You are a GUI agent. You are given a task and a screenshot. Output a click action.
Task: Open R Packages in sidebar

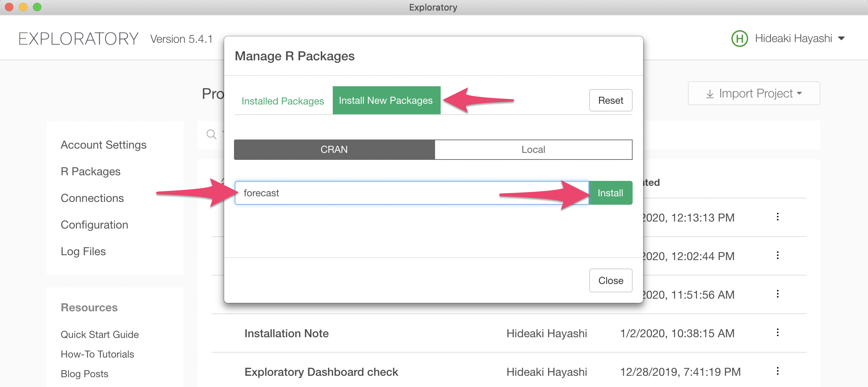click(x=91, y=171)
